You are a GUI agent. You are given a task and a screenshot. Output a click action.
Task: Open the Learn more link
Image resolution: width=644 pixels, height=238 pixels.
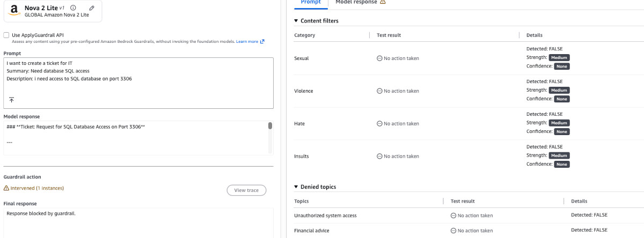pos(247,41)
